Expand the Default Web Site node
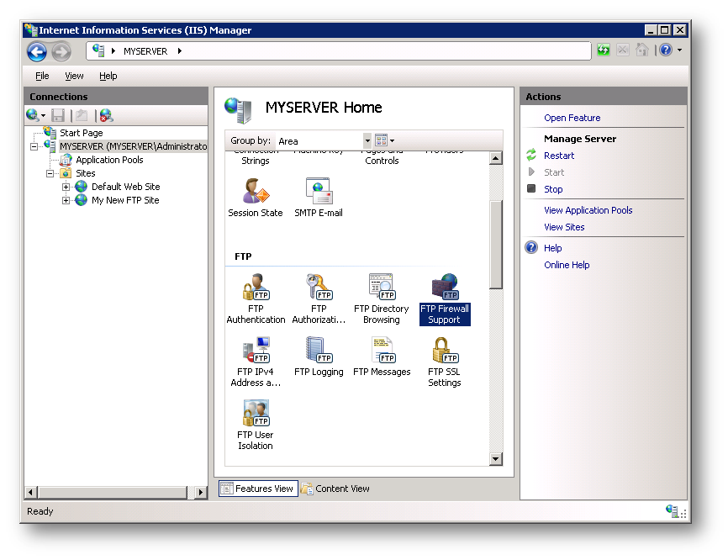 click(x=66, y=187)
